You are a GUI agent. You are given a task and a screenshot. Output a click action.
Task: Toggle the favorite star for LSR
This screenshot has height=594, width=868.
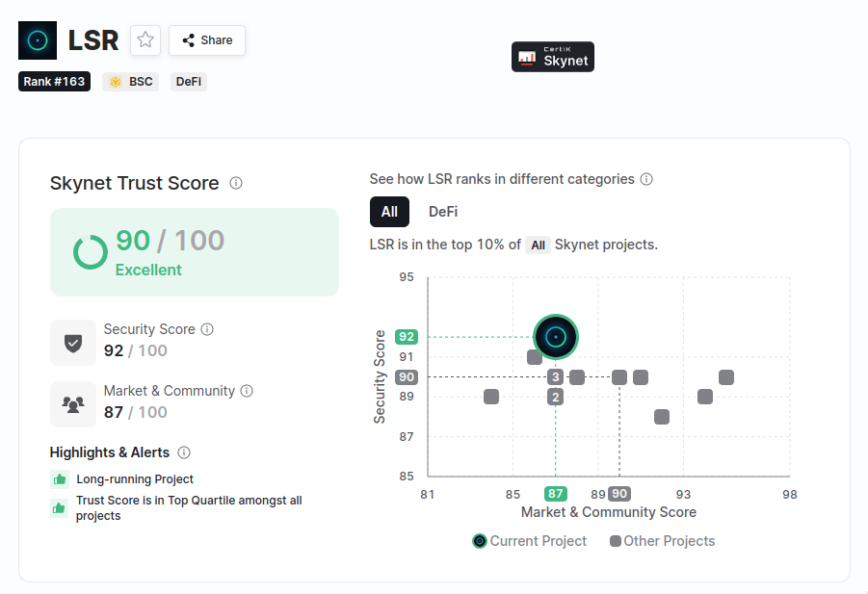(x=145, y=40)
